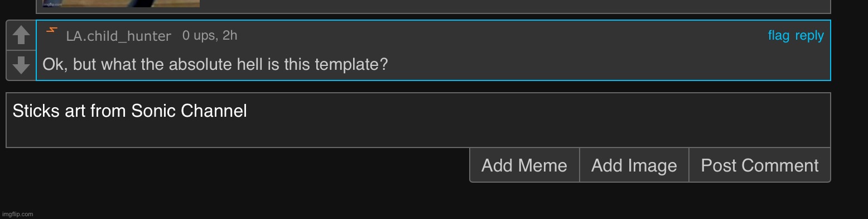
Task: Click the imgflip.com watermark in corner
Action: 18,214
